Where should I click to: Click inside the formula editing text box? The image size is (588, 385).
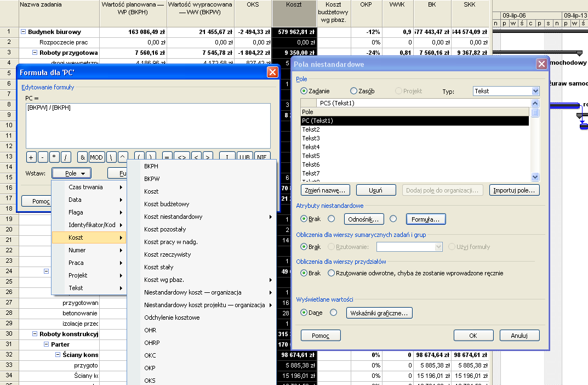coord(148,126)
